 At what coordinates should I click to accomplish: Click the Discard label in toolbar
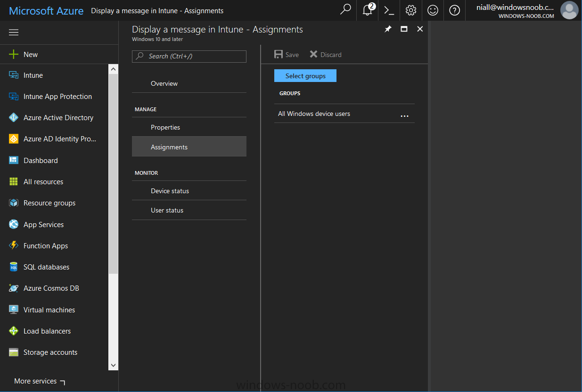(x=331, y=55)
